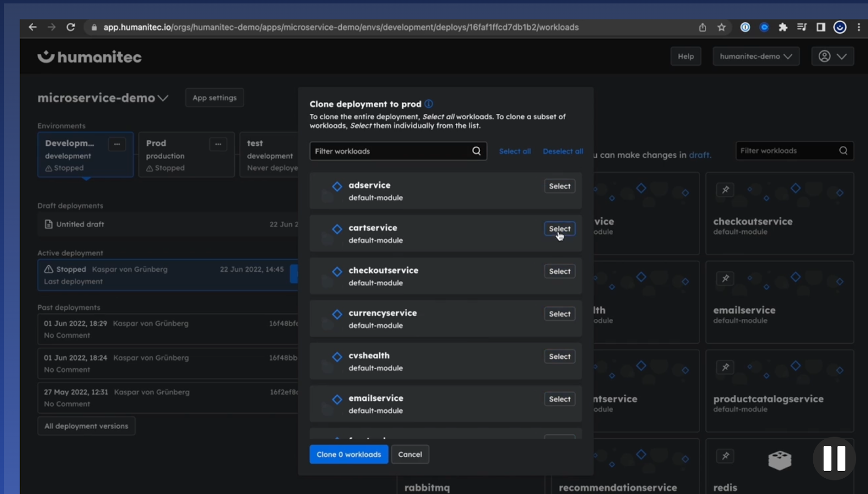Open the browser extensions puzzle icon
Viewport: 868px width, 494px height.
783,27
